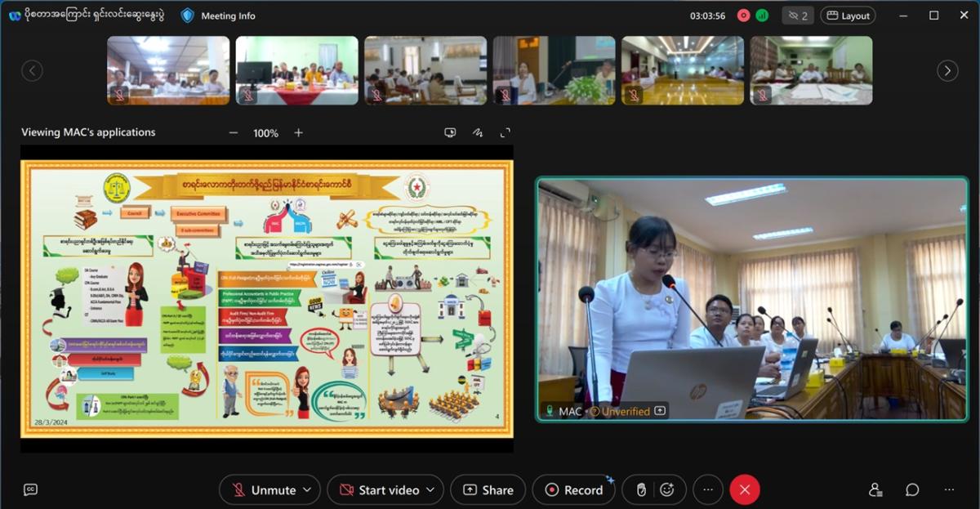
Task: Click the red recording indicator icon
Action: point(743,16)
